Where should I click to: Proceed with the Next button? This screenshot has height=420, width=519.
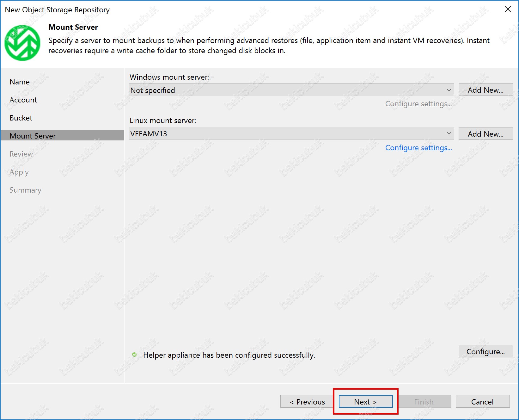[365, 402]
